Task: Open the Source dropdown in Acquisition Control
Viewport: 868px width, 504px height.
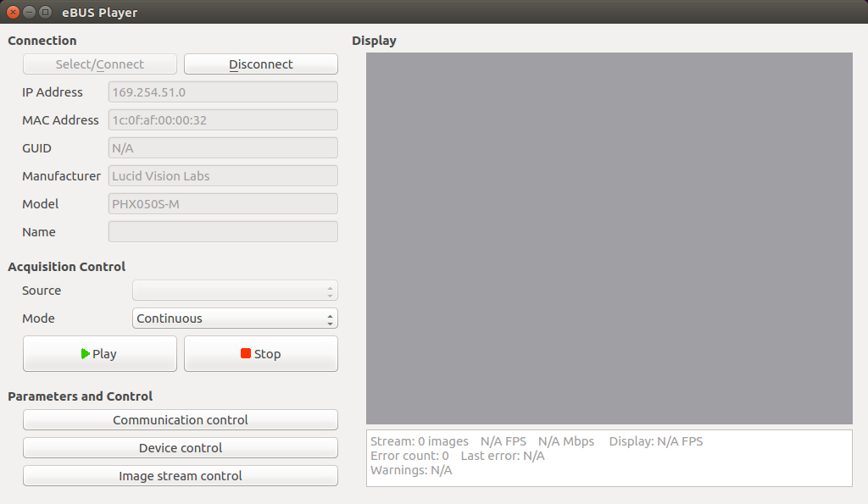Action: click(235, 291)
